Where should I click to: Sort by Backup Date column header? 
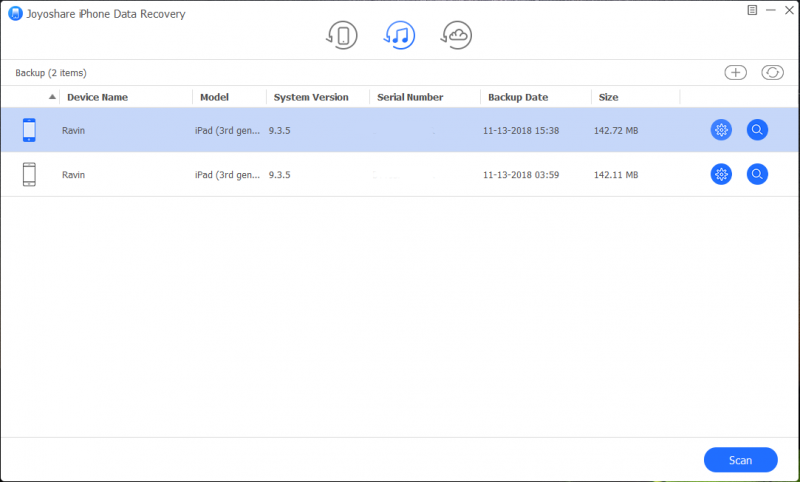(x=517, y=97)
